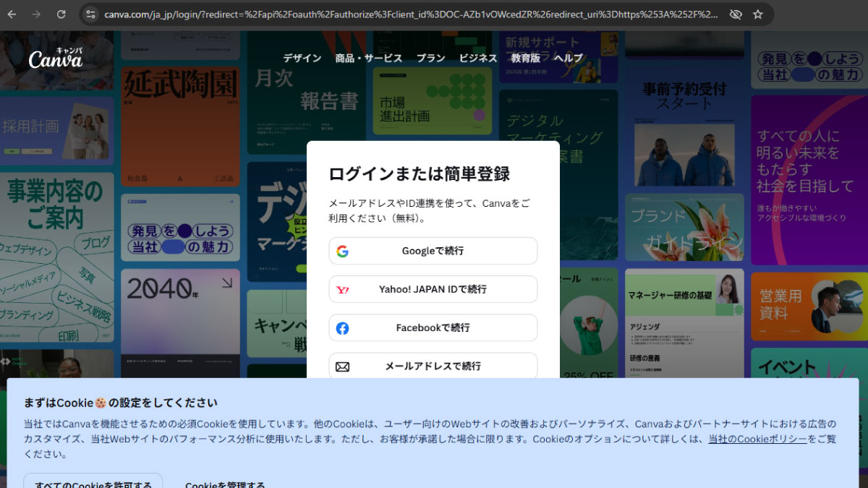The height and width of the screenshot is (488, 868).
Task: Click the すべての人に明るい未来を purple thumbnail
Action: click(809, 179)
